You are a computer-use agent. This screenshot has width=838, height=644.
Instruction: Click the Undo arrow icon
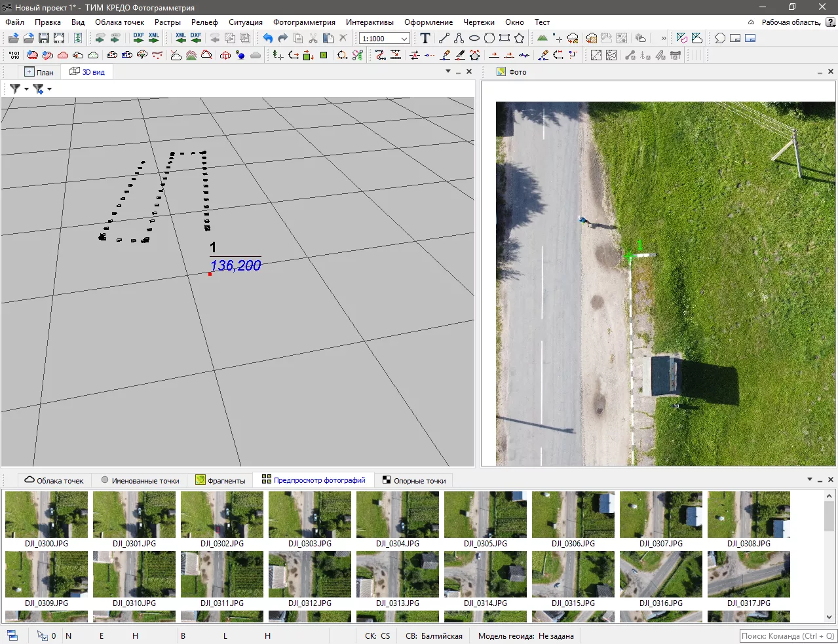click(x=267, y=39)
